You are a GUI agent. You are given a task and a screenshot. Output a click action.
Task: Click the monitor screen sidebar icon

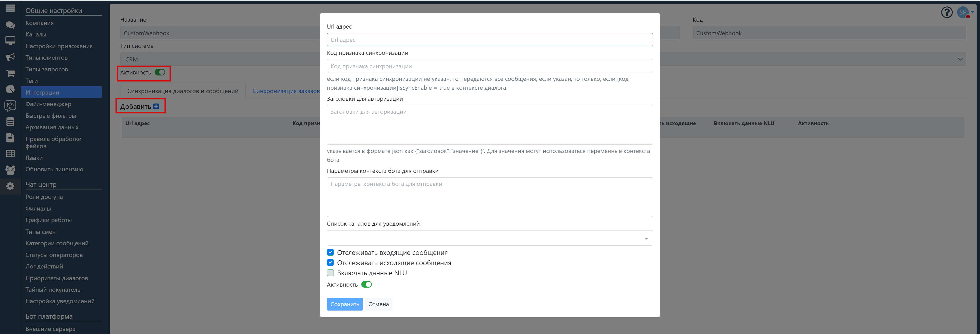[10, 41]
